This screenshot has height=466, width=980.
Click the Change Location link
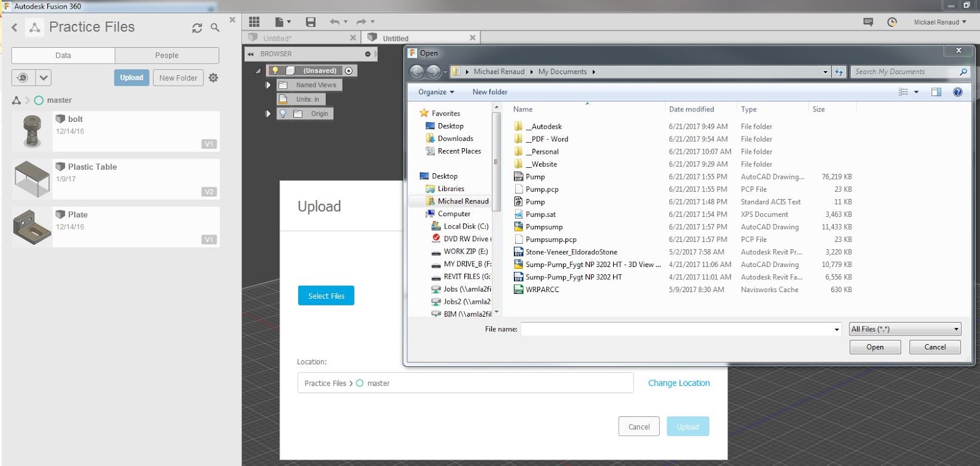679,383
